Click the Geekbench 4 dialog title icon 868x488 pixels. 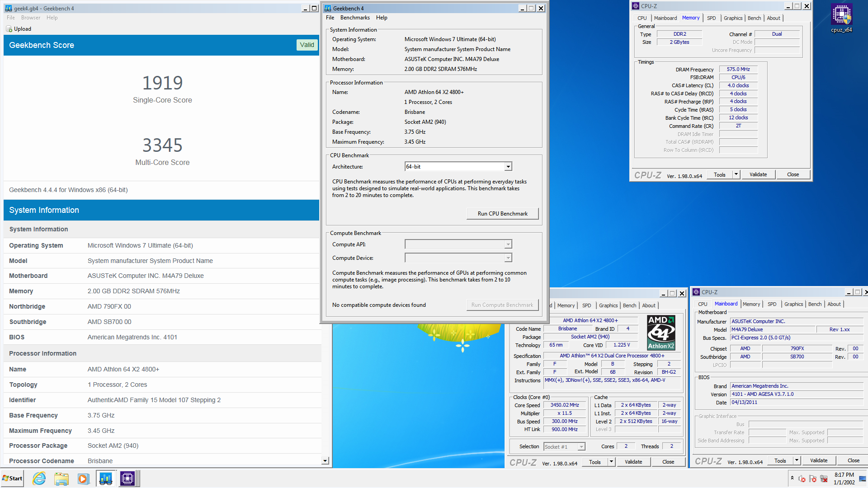click(x=328, y=8)
